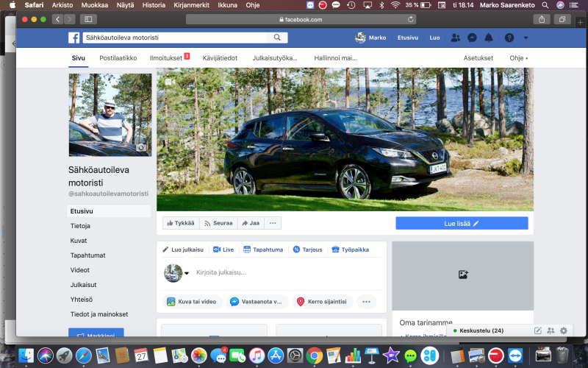588x368 pixels.
Task: Show more post options ellipsis in composer
Action: click(x=366, y=302)
